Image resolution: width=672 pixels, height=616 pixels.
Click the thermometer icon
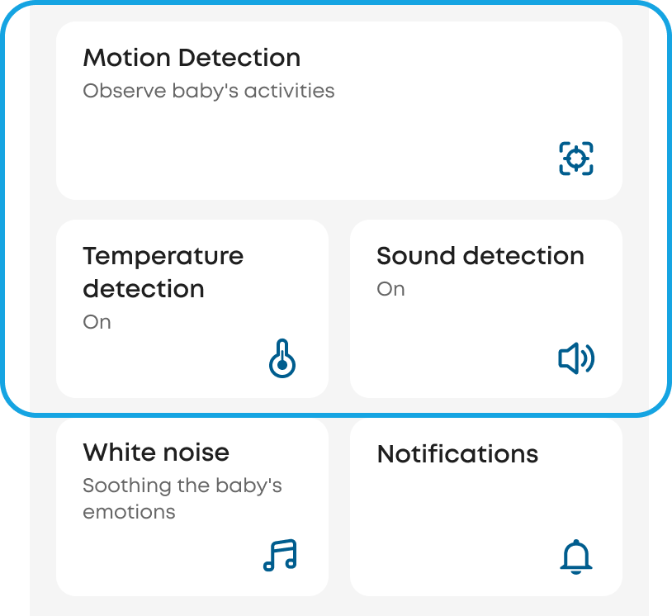tap(282, 360)
